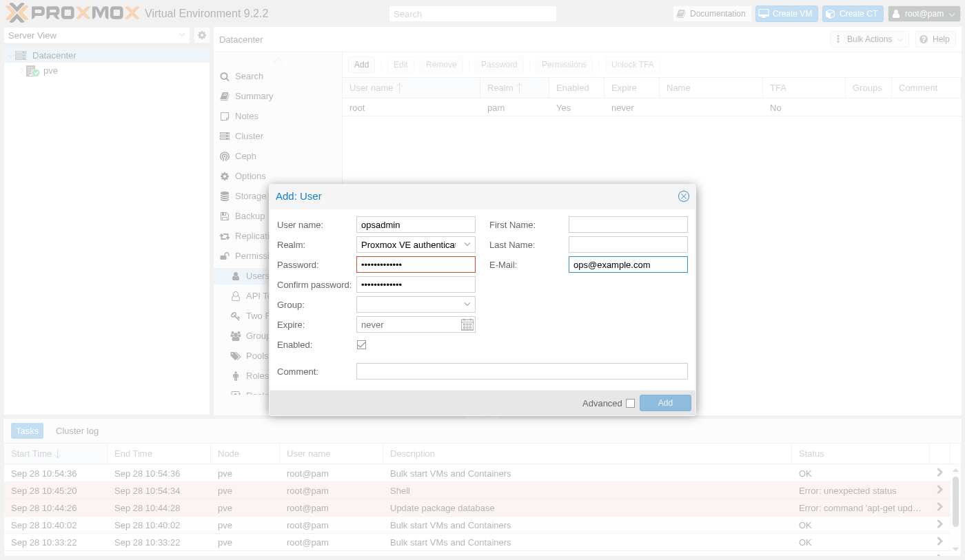Click the Comment field

(x=522, y=371)
